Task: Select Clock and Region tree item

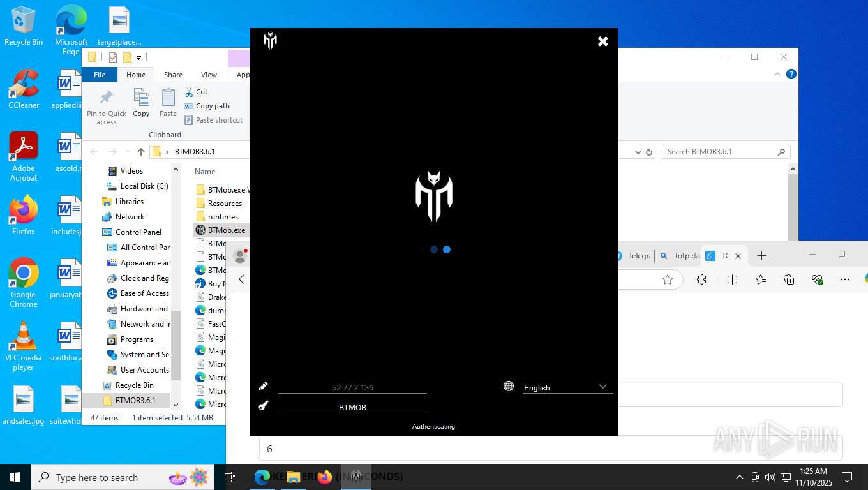Action: (138, 278)
